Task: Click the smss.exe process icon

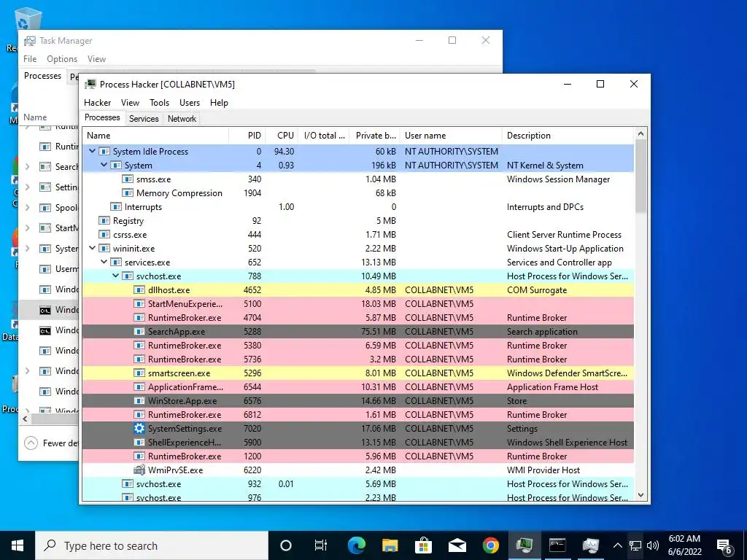Action: 127,179
